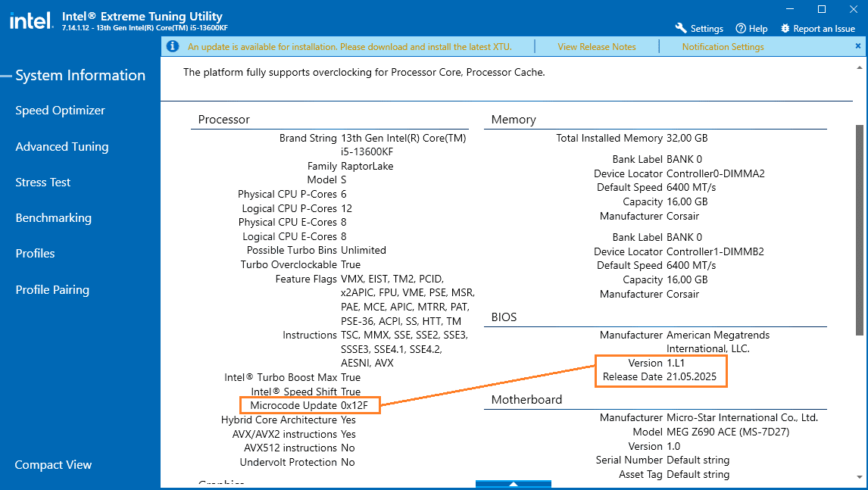Dismiss the update notification bar
The width and height of the screenshot is (868, 490).
(858, 46)
